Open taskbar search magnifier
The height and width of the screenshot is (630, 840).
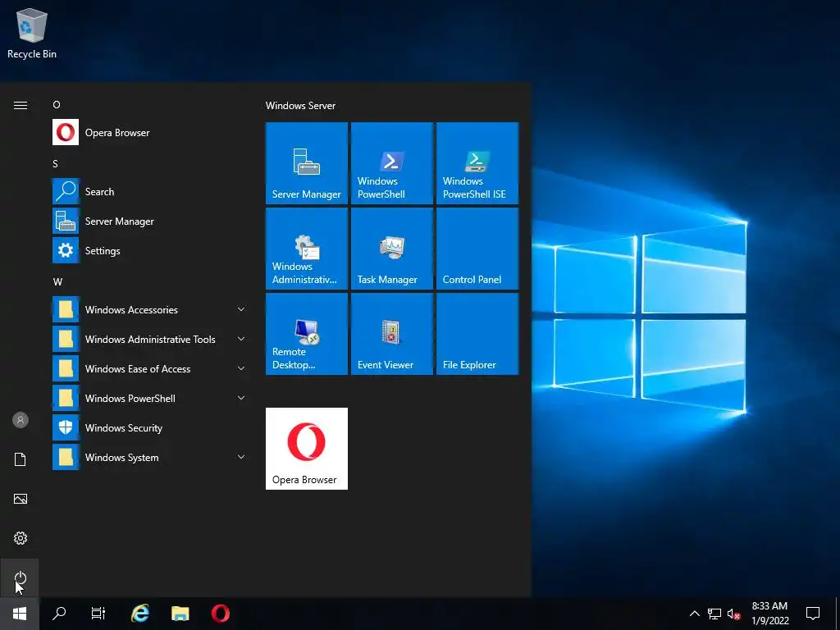pyautogui.click(x=59, y=614)
